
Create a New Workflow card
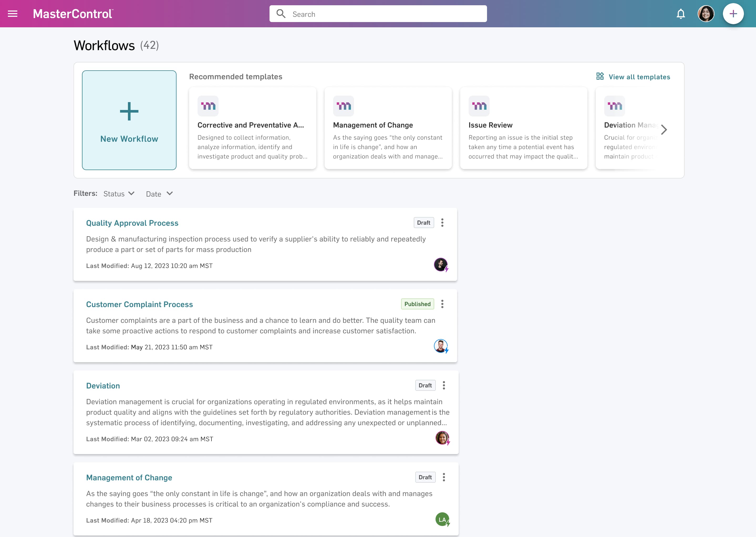tap(129, 120)
